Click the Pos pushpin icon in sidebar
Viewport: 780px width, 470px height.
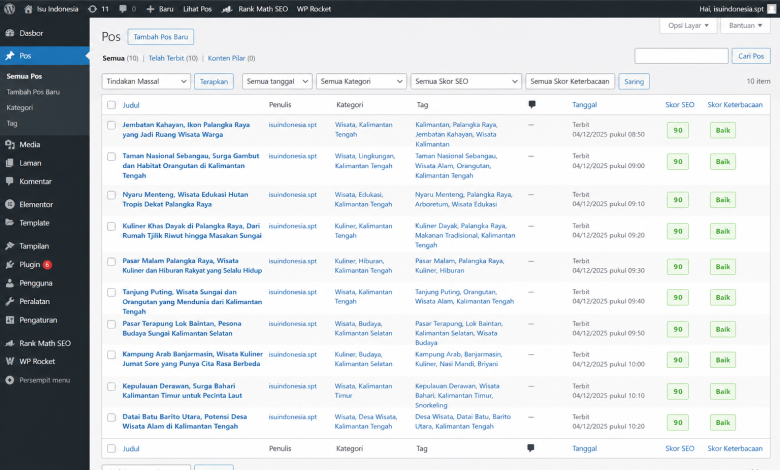9,56
